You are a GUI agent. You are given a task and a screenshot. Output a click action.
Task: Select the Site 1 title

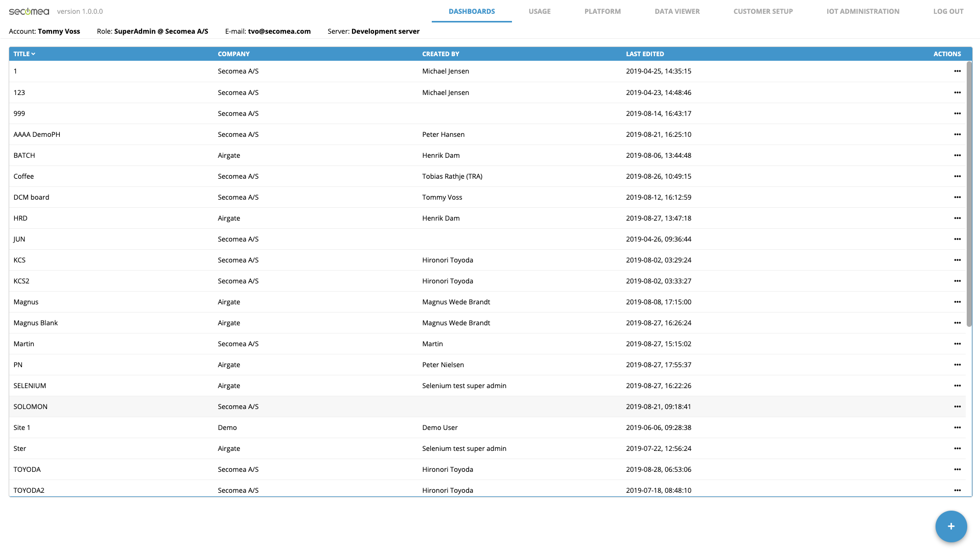point(21,427)
